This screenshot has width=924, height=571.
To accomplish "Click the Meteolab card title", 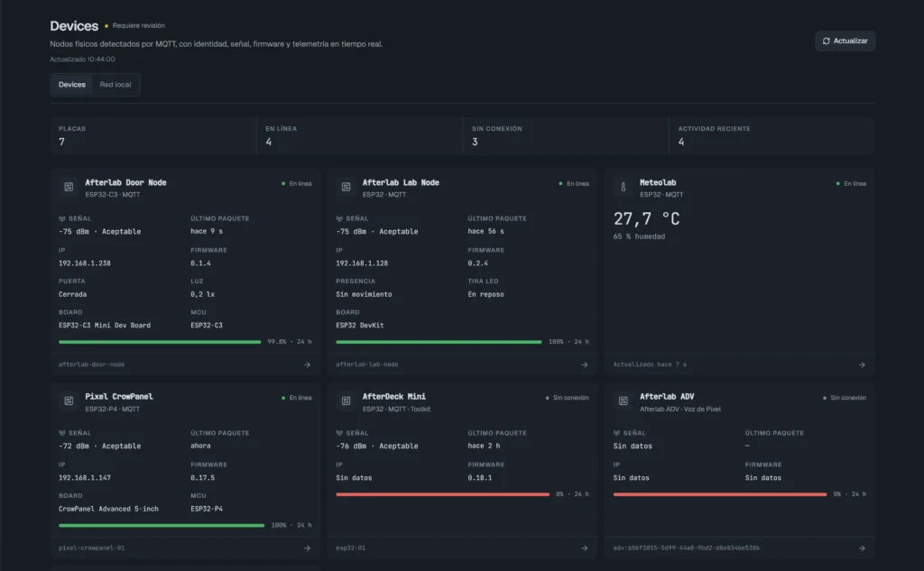I will [x=658, y=183].
